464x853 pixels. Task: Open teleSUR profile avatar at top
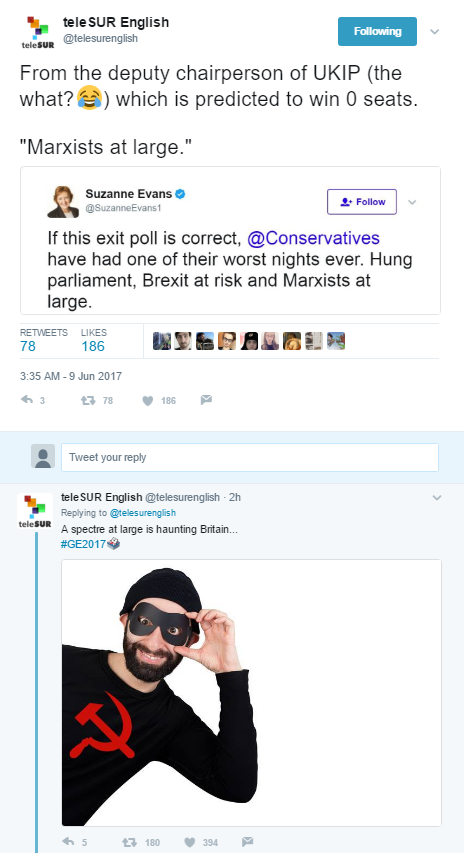pyautogui.click(x=38, y=32)
